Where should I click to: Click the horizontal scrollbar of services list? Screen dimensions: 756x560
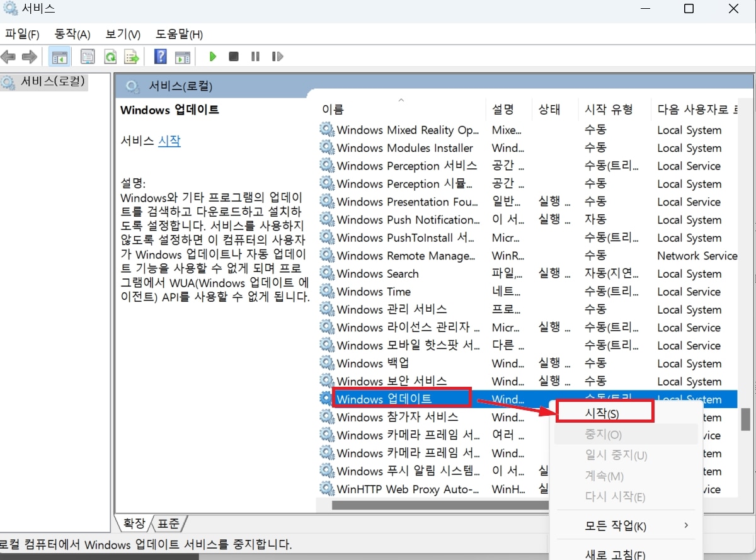[440, 505]
